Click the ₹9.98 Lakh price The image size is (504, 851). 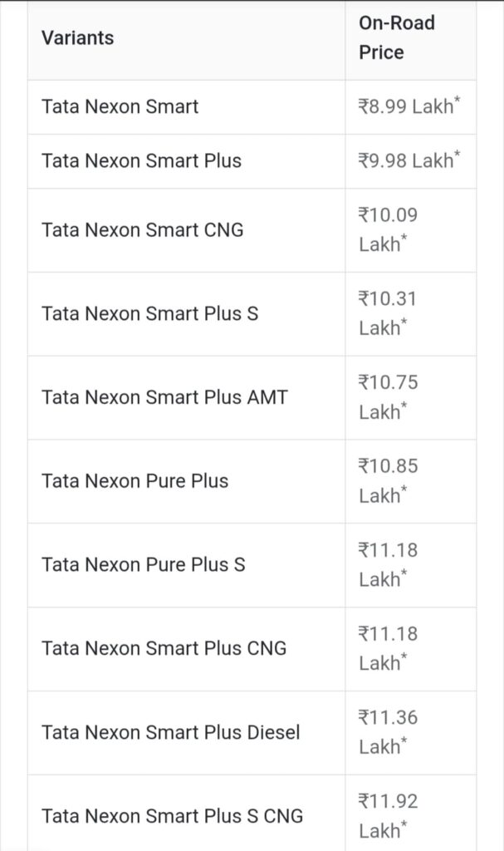point(408,160)
